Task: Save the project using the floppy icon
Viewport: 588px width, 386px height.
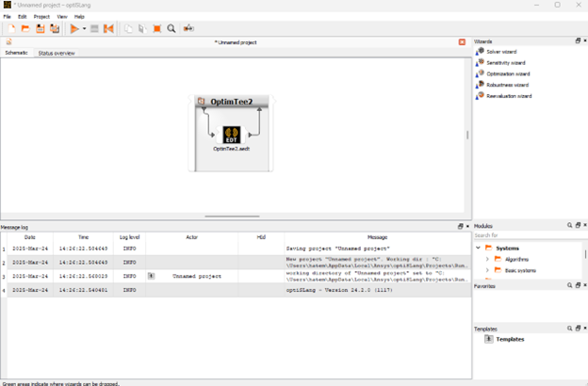Action: [41, 28]
